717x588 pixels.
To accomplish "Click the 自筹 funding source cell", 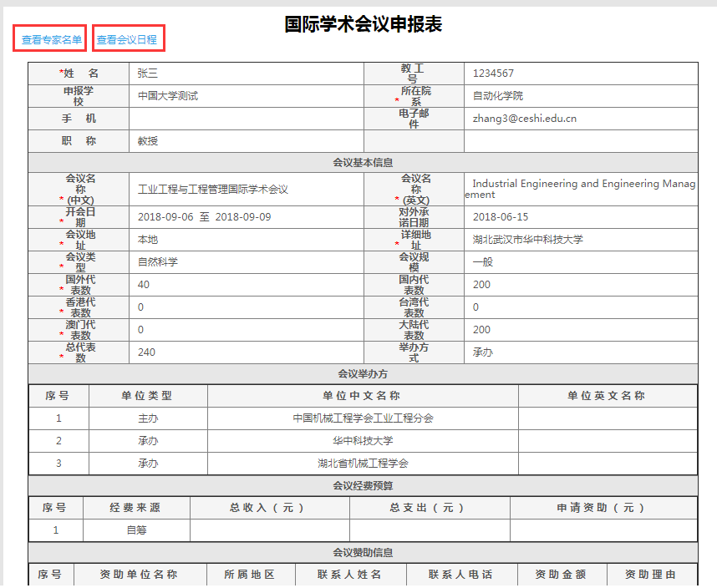I will pyautogui.click(x=136, y=530).
